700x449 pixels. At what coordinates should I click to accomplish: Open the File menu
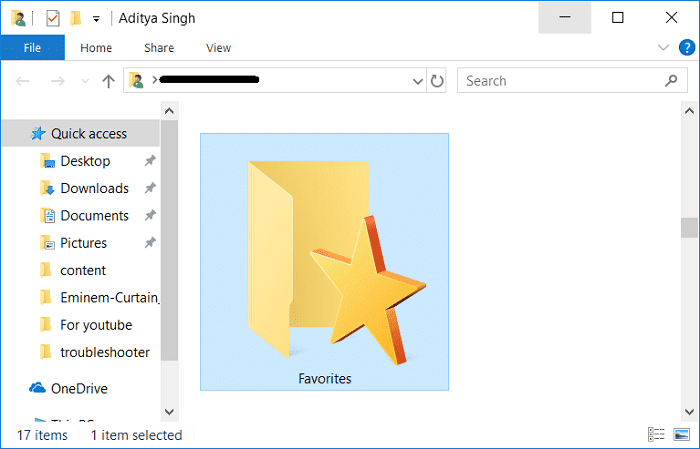32,48
